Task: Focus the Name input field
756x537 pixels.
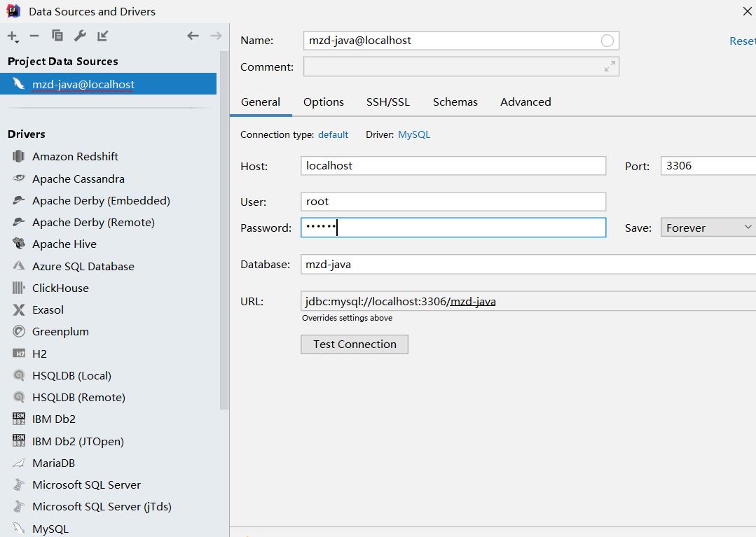Action: 461,41
